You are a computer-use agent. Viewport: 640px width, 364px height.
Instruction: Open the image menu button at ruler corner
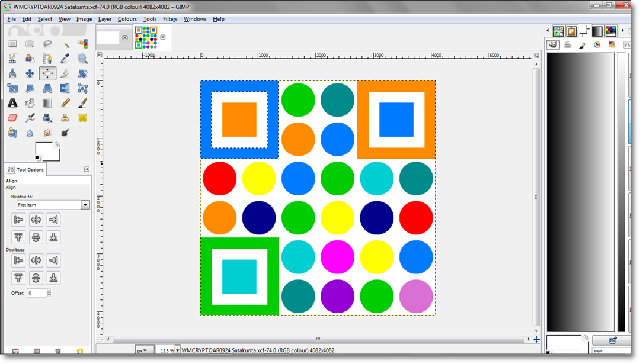point(100,54)
